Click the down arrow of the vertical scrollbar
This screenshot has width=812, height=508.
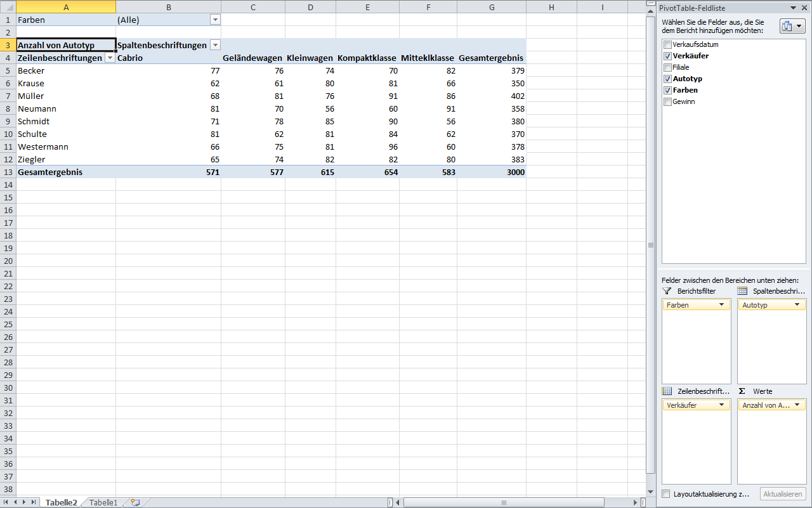pyautogui.click(x=650, y=492)
